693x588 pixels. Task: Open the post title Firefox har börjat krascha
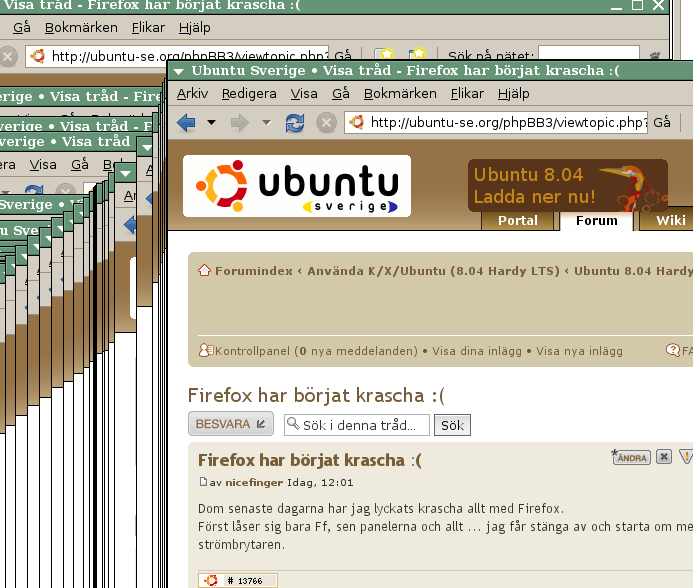click(309, 460)
